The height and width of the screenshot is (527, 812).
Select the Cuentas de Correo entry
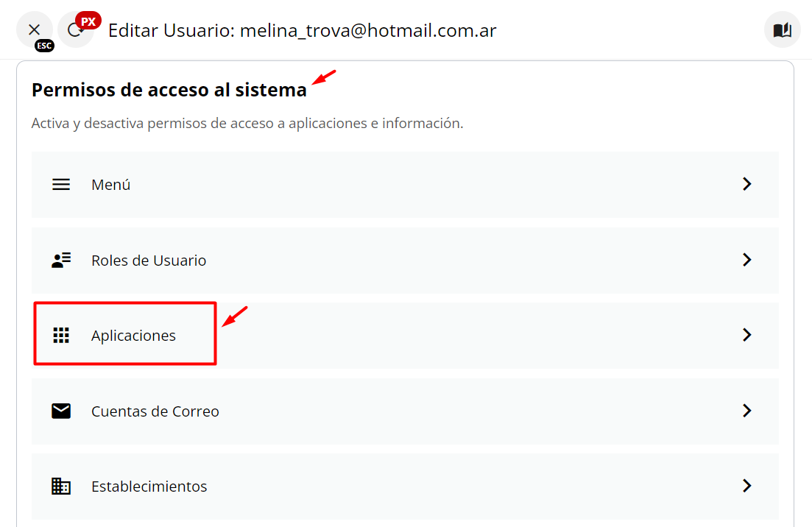coord(155,411)
